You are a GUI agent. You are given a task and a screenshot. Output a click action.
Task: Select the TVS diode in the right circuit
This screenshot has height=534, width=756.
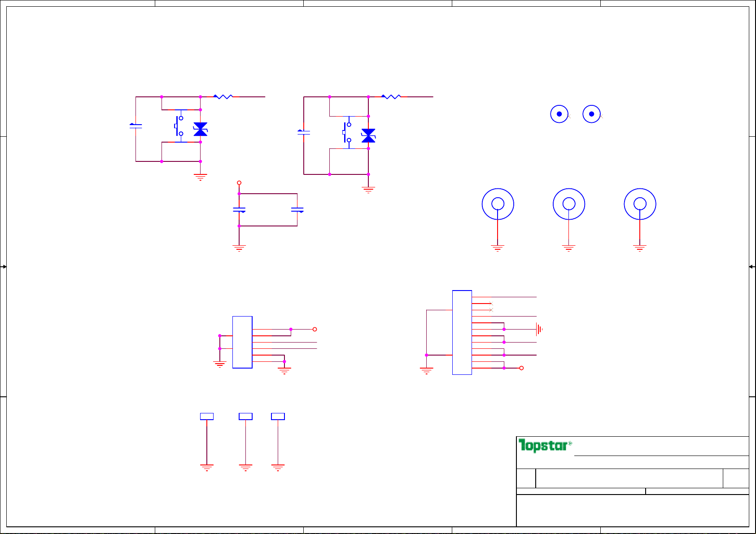(x=368, y=135)
